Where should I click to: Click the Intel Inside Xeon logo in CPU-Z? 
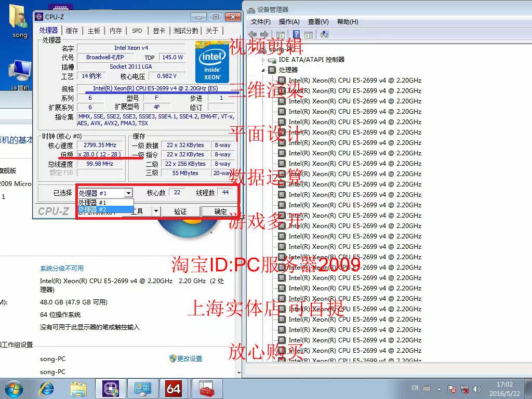212,62
